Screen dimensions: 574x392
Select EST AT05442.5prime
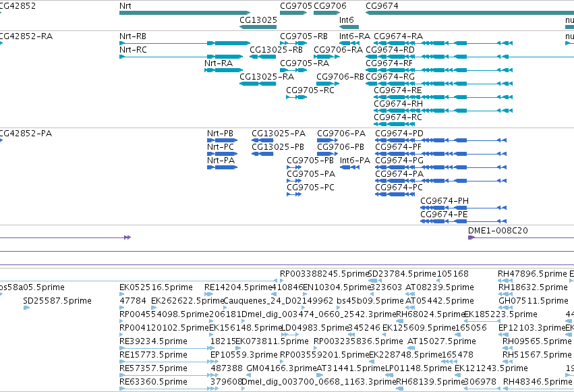pos(440,301)
